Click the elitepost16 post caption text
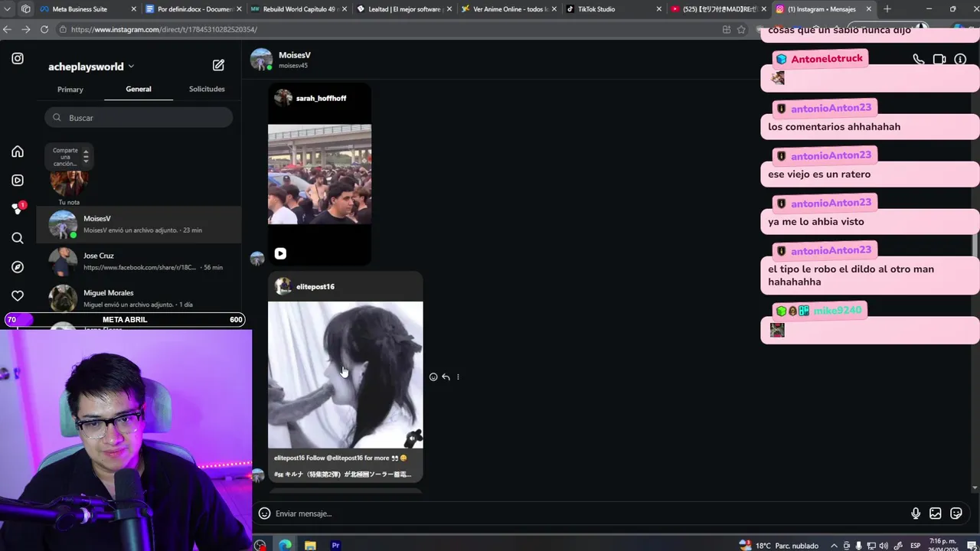 pyautogui.click(x=343, y=466)
